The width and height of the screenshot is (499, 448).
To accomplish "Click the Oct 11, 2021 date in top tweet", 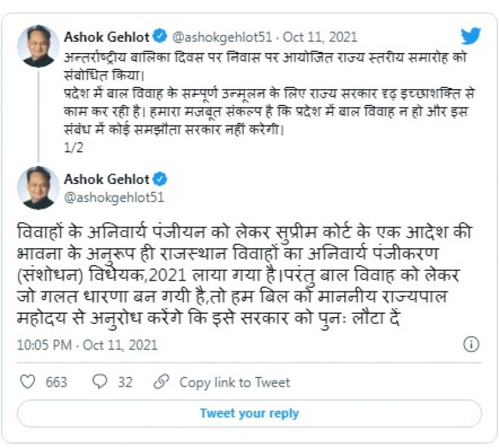I will click(x=320, y=37).
